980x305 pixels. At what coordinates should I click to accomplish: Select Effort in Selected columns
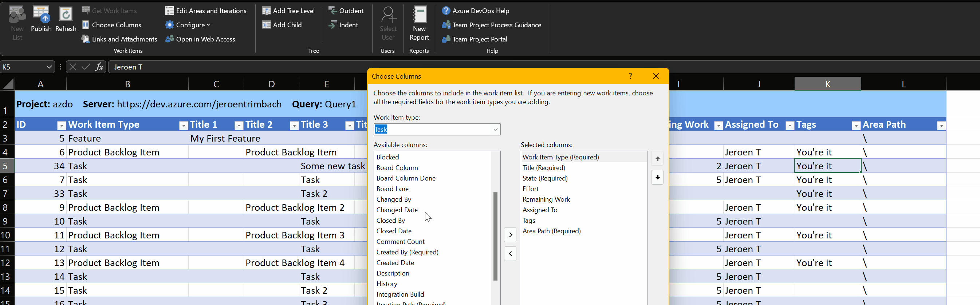coord(530,189)
